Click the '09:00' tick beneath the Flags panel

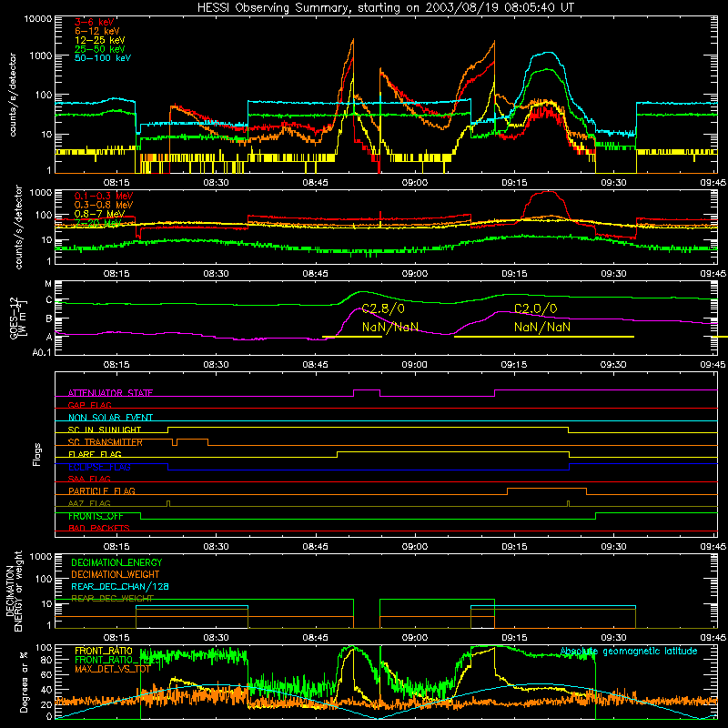click(x=415, y=546)
